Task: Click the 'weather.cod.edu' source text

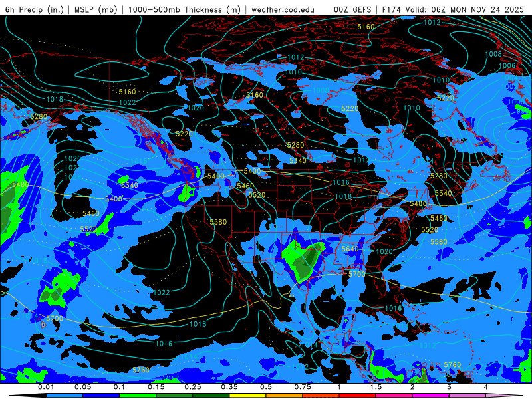Action: point(283,9)
